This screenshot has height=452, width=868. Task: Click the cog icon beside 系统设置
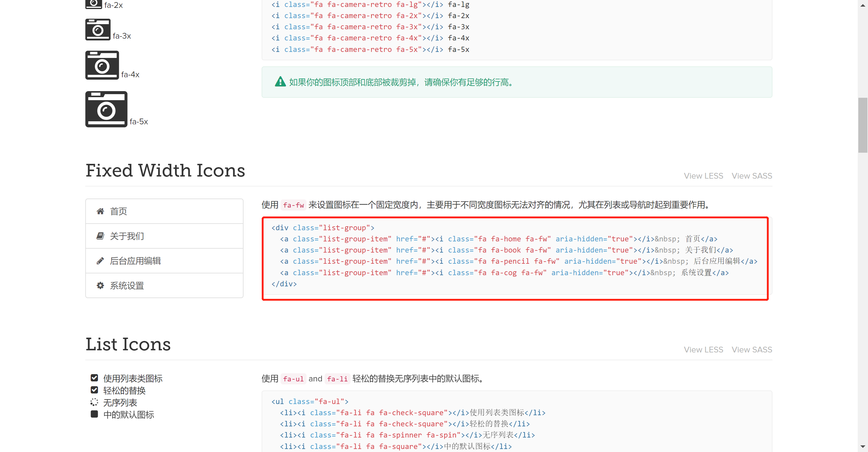point(100,286)
